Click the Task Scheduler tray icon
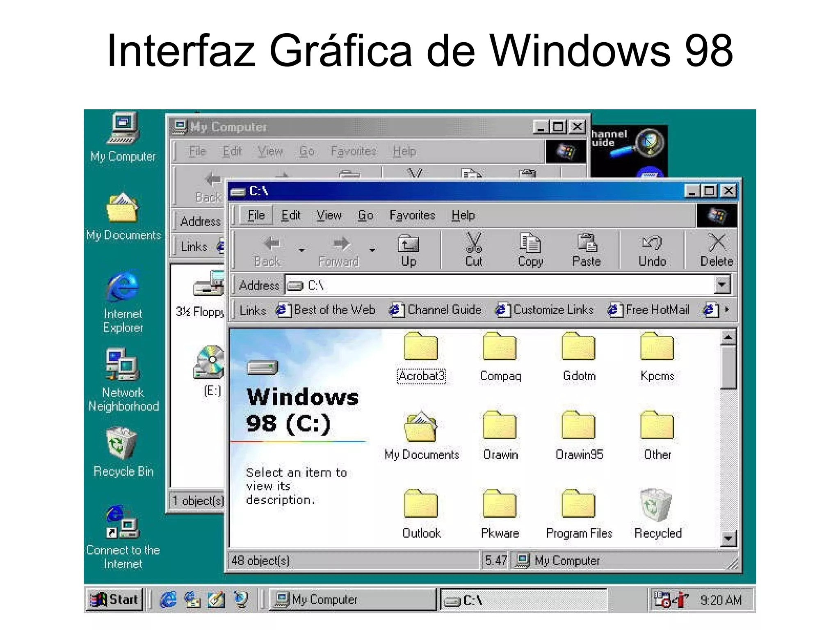Screen dimensions: 840x630 pyautogui.click(x=662, y=600)
